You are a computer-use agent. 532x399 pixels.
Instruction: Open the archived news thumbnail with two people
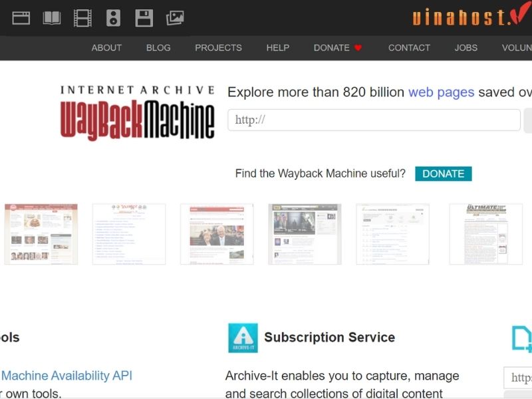217,234
